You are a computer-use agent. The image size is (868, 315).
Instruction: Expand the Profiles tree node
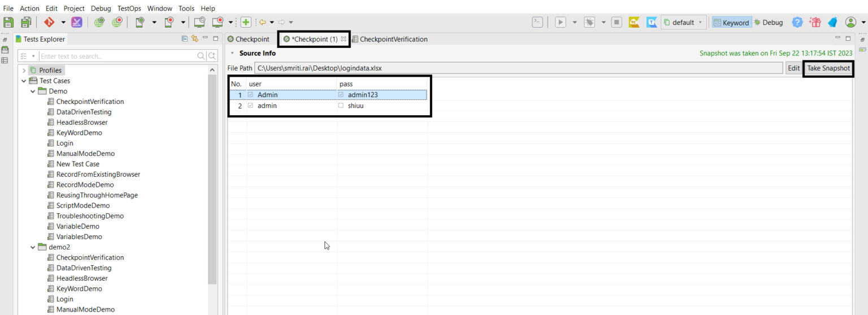pyautogui.click(x=24, y=70)
